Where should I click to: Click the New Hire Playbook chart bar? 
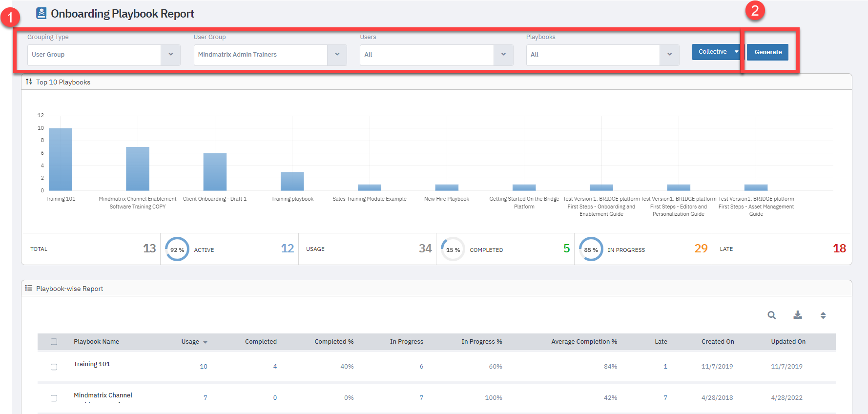[447, 187]
